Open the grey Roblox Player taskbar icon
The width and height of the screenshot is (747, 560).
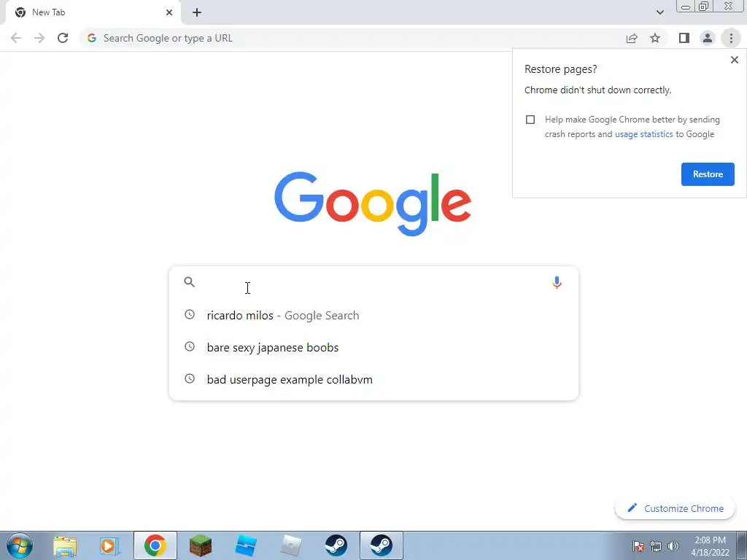[290, 545]
